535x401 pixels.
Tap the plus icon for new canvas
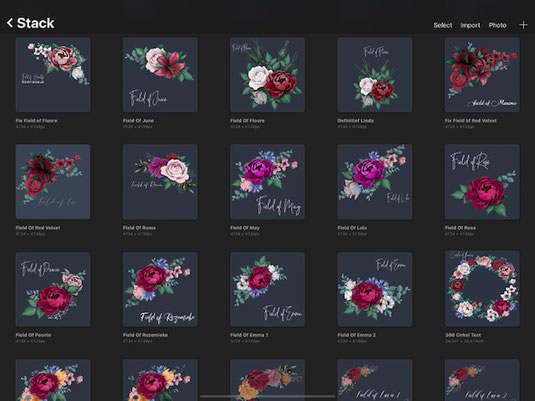(523, 25)
